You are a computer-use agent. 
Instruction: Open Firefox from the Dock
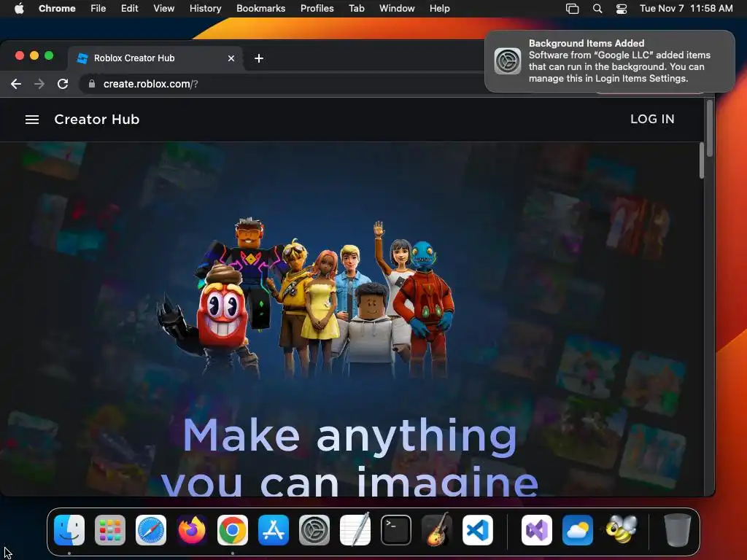click(192, 530)
